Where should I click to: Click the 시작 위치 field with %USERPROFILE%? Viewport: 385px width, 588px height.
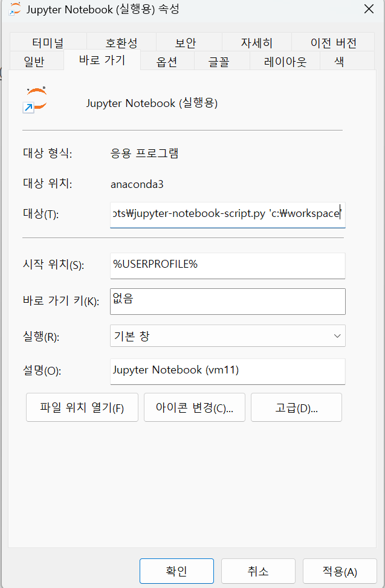tap(227, 265)
